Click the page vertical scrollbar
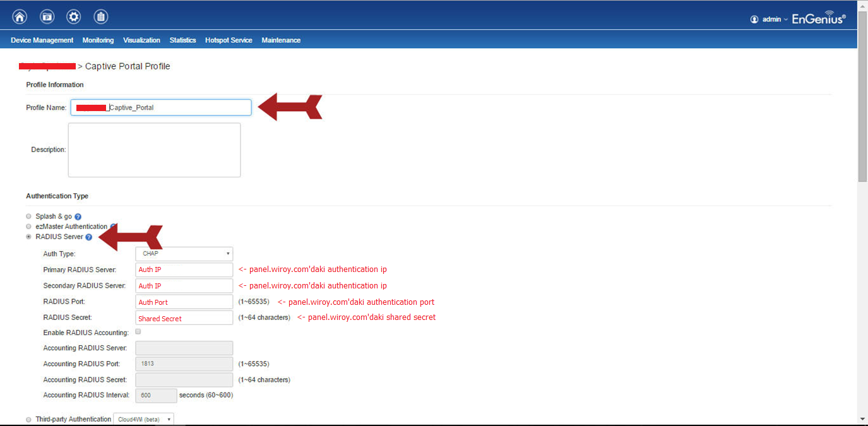Screen dimensions: 868x426 [862, 95]
